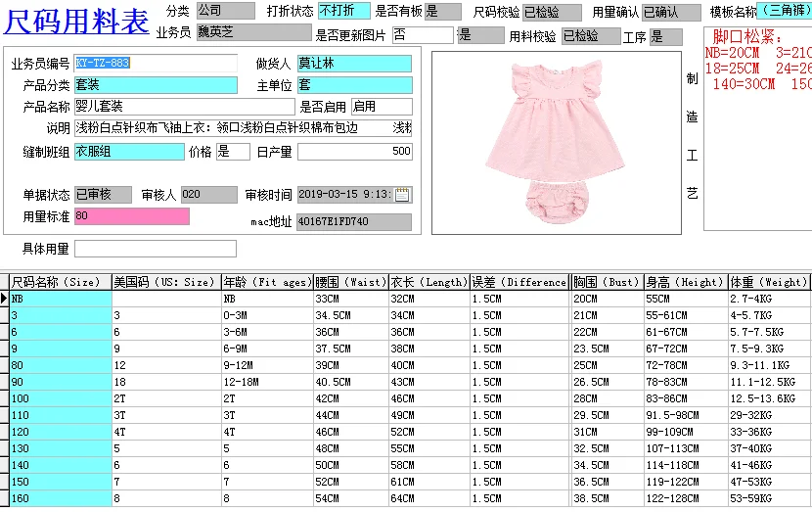Click the 是否启用 field showing 启用
Image resolution: width=812 pixels, height=512 pixels.
pyautogui.click(x=382, y=107)
